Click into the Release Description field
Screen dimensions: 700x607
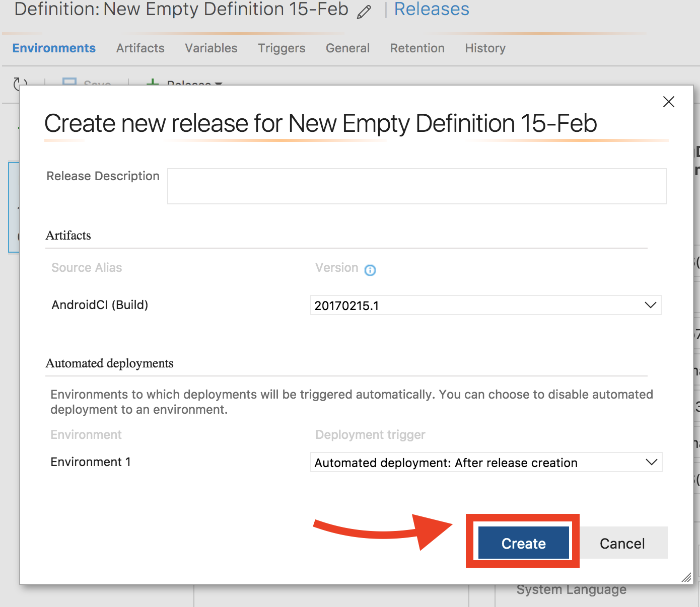416,186
